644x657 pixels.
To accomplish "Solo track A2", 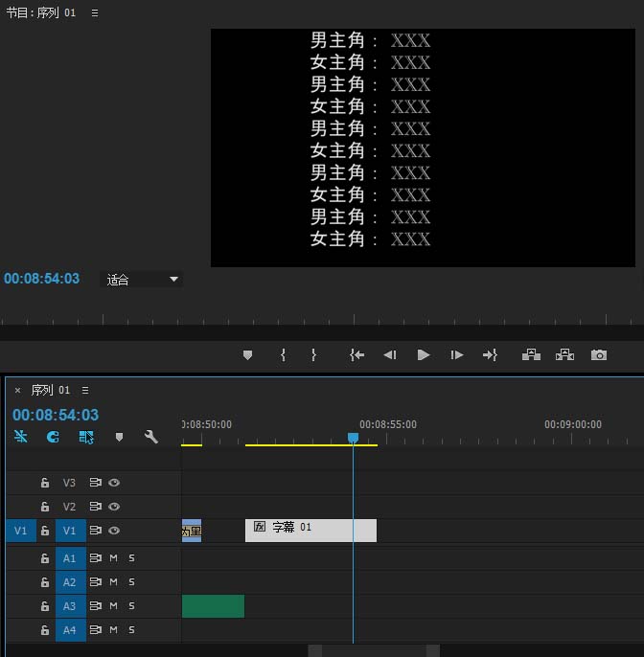I will pyautogui.click(x=131, y=582).
